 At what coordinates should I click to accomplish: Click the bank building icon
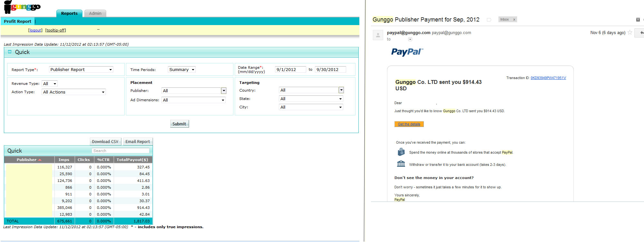[401, 164]
